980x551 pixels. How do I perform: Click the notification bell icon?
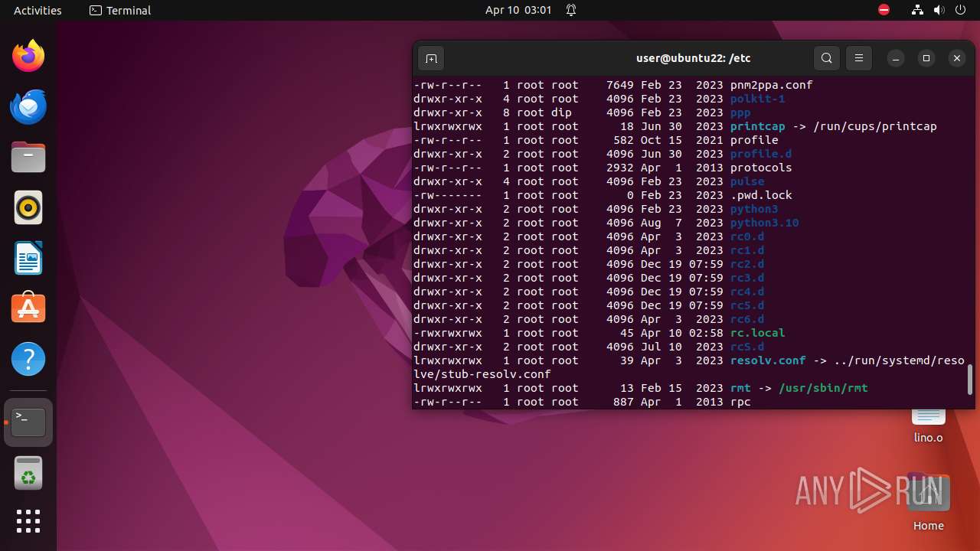tap(571, 11)
